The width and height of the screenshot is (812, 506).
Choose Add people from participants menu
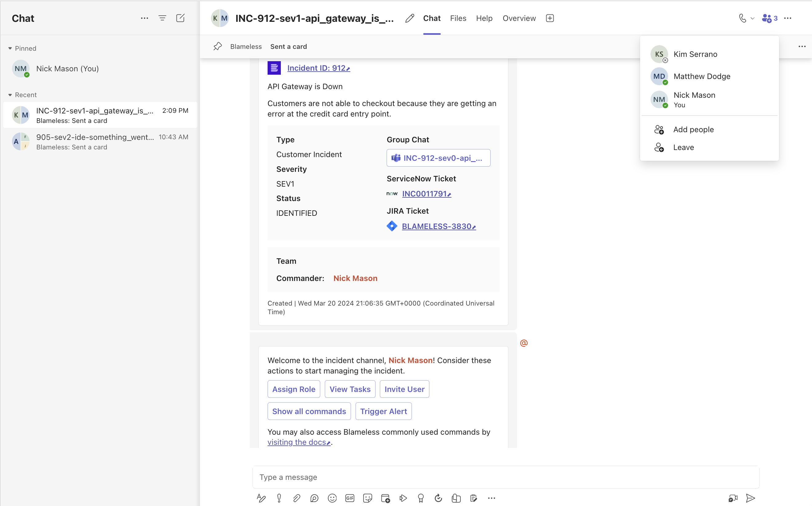click(x=709, y=129)
